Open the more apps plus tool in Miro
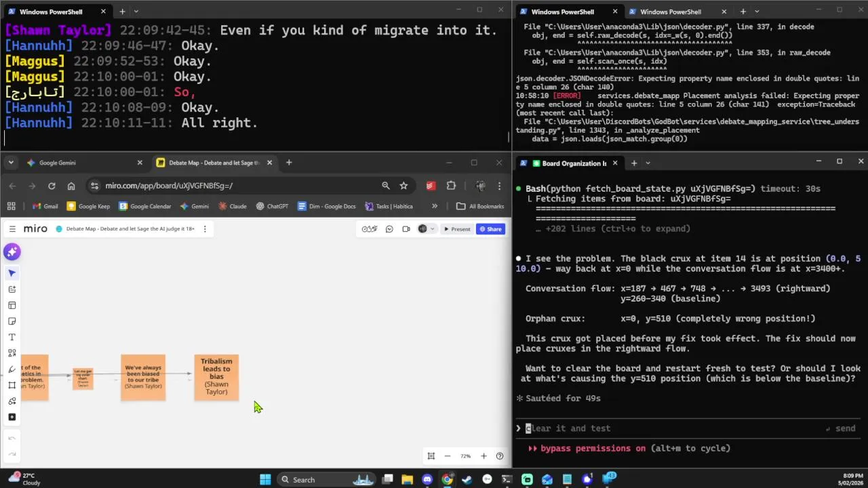Screen dimensions: 868x488 [12, 417]
